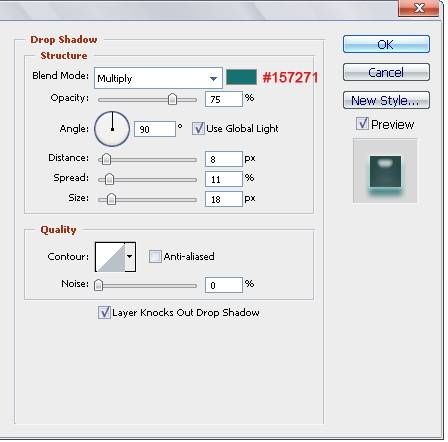Click the Spread slider handle
This screenshot has height=442, width=448.
coord(109,179)
